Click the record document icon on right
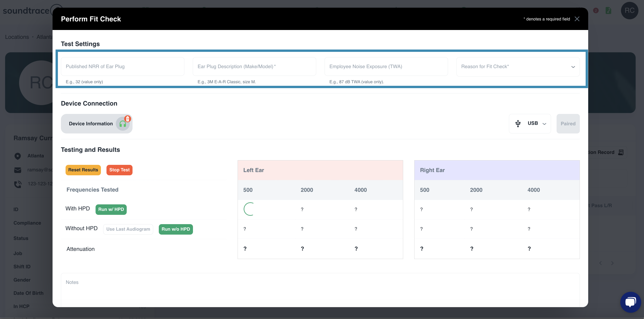Viewport: 644px width, 319px height. point(621,152)
